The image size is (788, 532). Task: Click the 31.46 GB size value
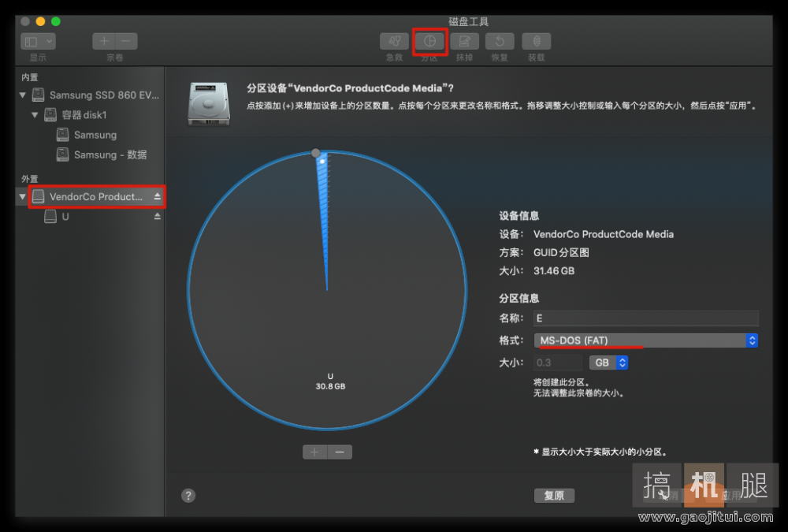[x=554, y=271]
